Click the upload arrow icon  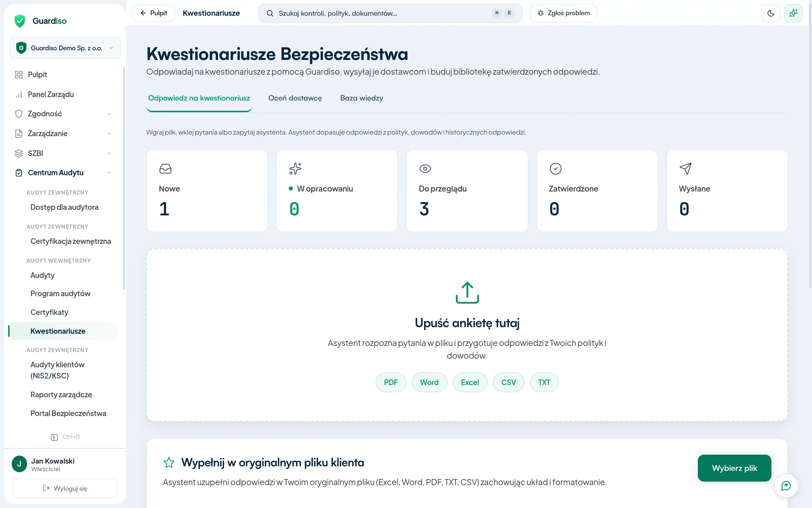pos(467,292)
